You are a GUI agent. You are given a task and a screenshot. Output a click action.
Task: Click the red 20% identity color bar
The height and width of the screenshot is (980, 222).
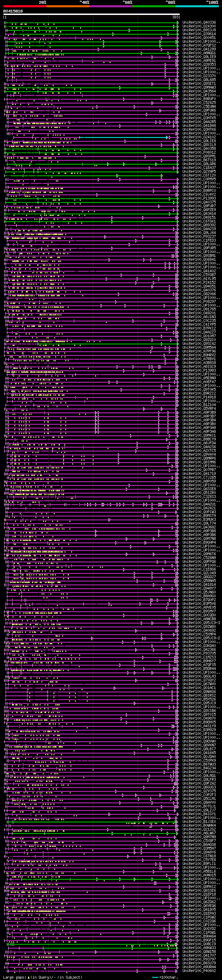(x=25, y=6)
